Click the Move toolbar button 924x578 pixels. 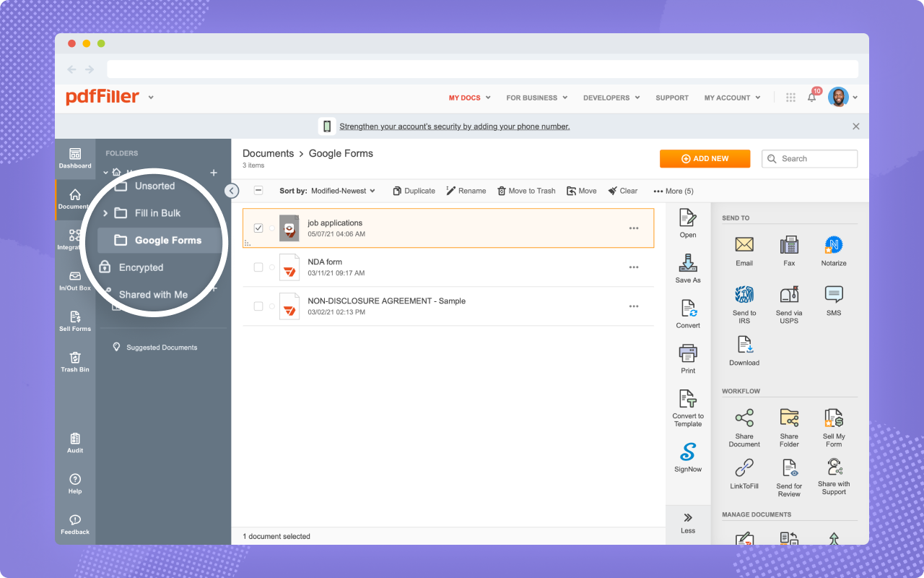(x=581, y=191)
